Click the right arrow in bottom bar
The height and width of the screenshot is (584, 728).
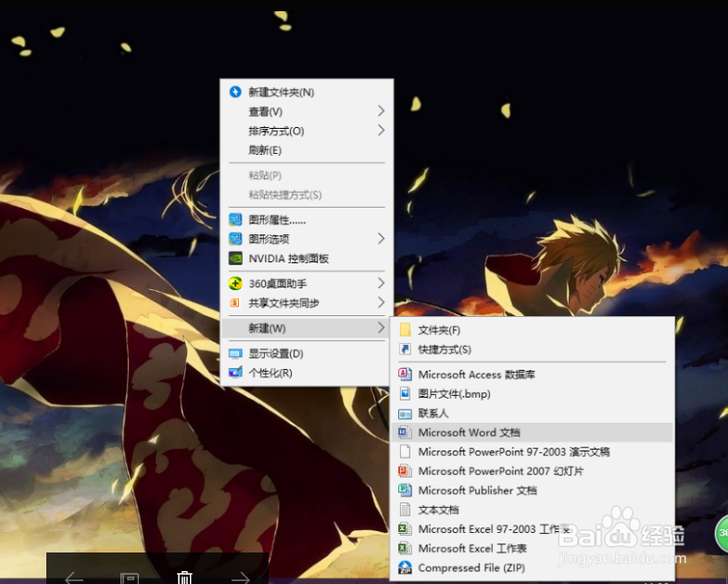pyautogui.click(x=240, y=578)
